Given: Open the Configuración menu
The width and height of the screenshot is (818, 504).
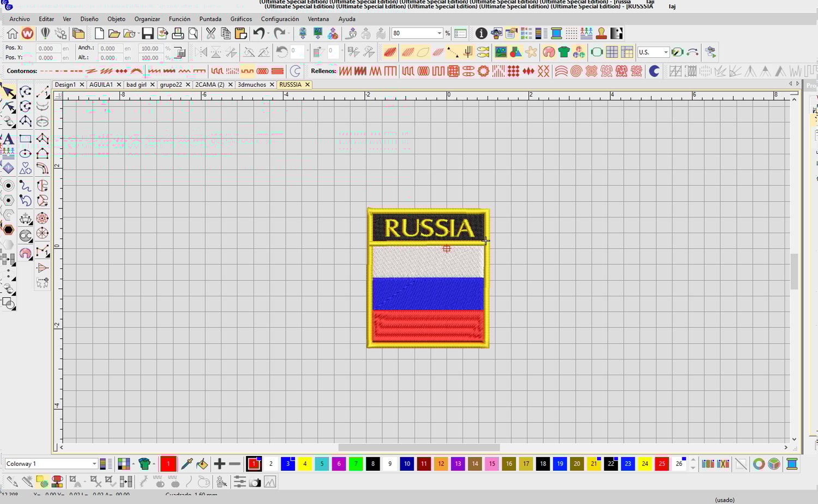Looking at the screenshot, I should (x=280, y=19).
